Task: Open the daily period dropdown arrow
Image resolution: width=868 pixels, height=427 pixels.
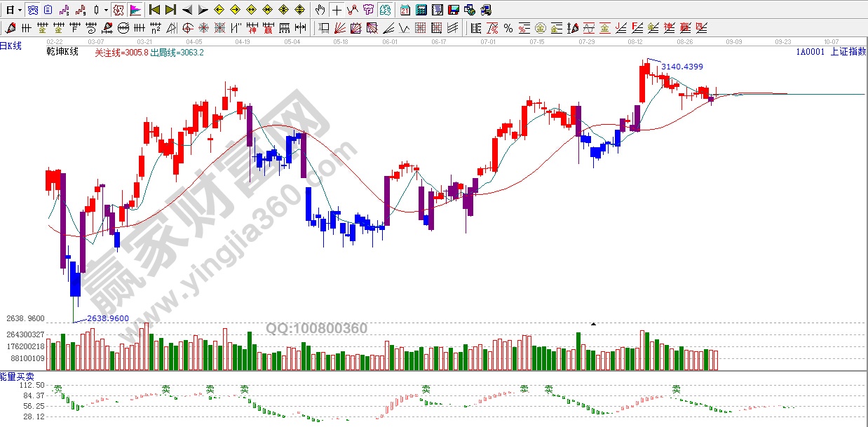Action: [x=19, y=10]
